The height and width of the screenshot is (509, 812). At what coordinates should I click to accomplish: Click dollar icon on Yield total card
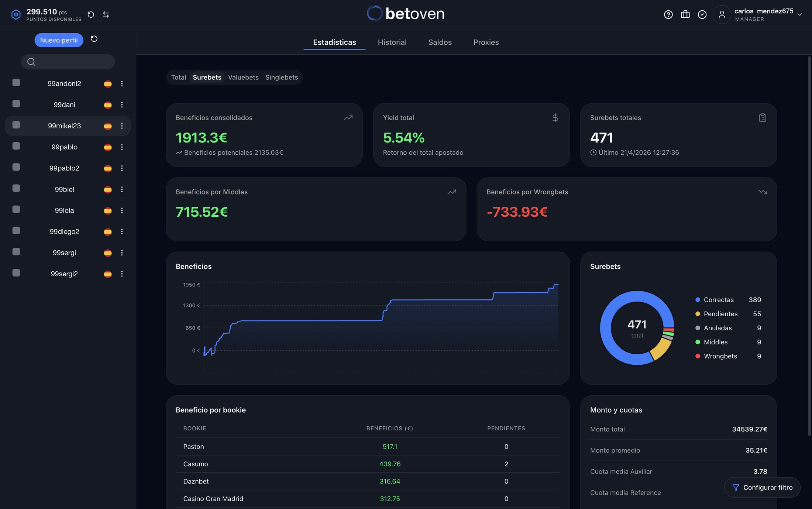click(x=555, y=118)
